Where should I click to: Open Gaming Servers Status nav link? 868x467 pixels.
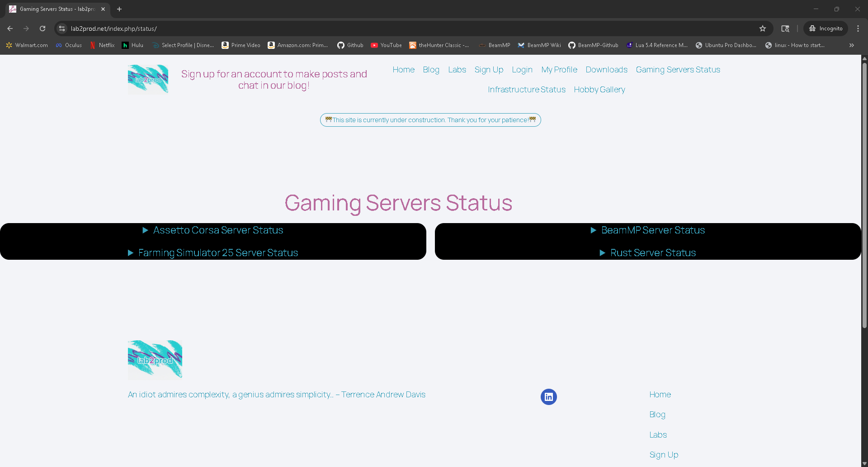point(678,70)
